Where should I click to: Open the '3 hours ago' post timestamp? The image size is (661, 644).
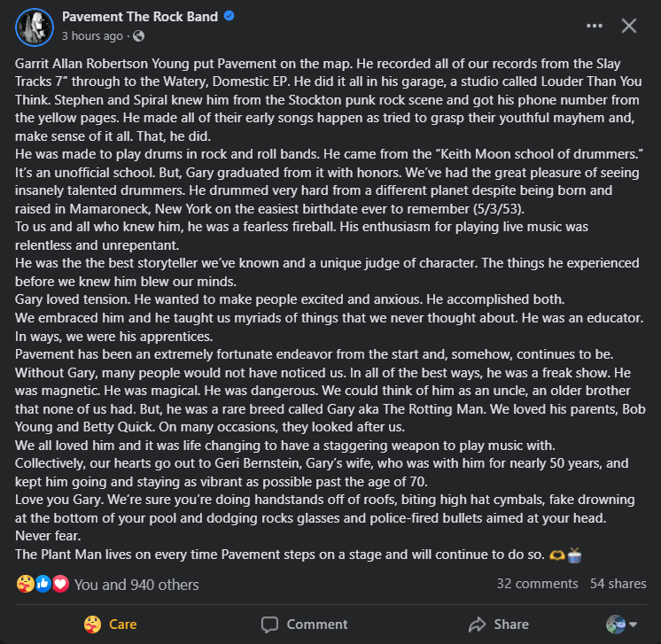(x=92, y=36)
